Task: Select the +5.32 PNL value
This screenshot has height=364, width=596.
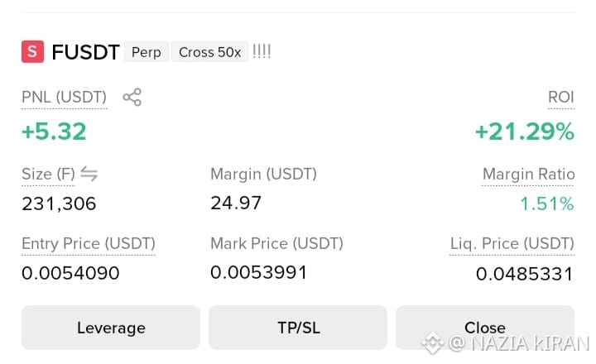Action: click(x=54, y=132)
